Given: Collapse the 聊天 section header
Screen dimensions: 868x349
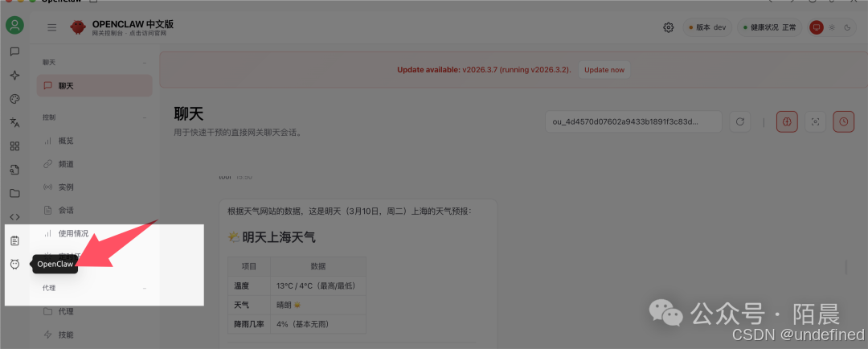Looking at the screenshot, I should tap(95, 63).
